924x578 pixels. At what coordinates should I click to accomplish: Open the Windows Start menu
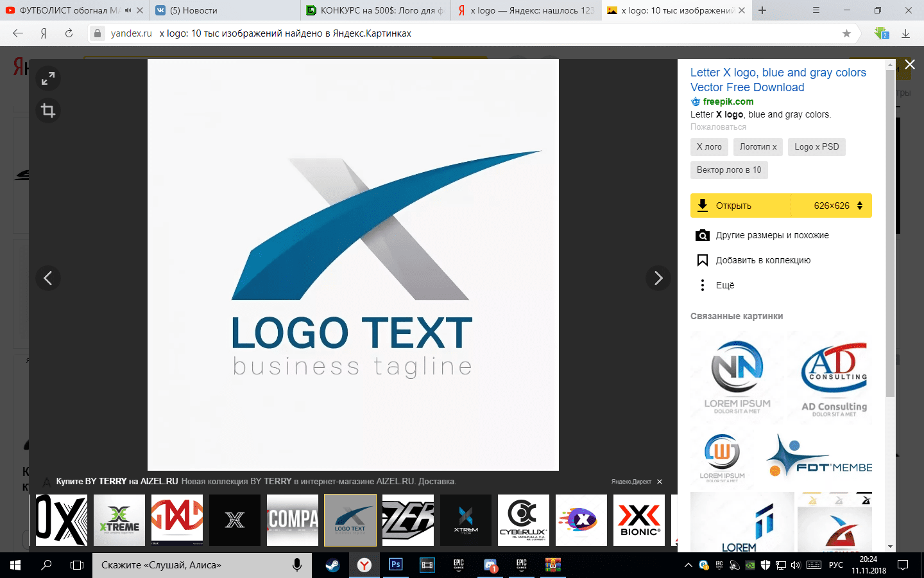(15, 565)
